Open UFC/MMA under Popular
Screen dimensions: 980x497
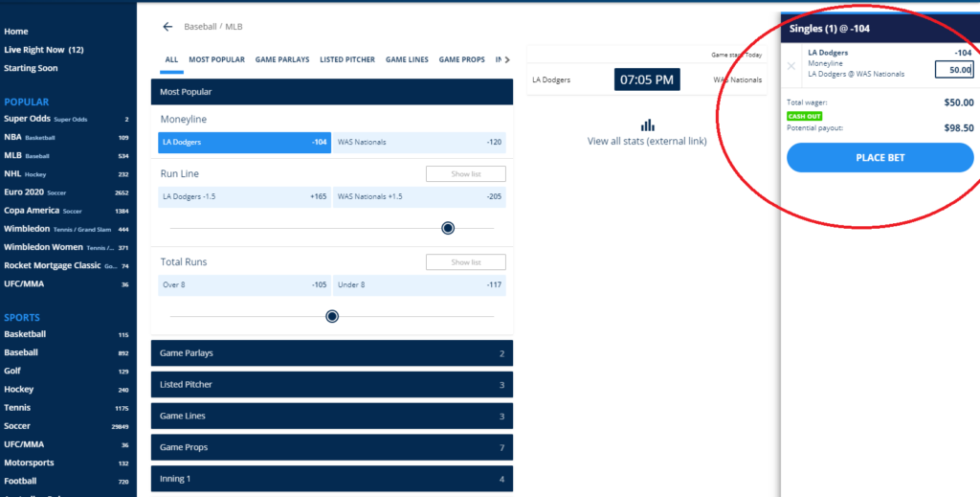click(x=66, y=283)
